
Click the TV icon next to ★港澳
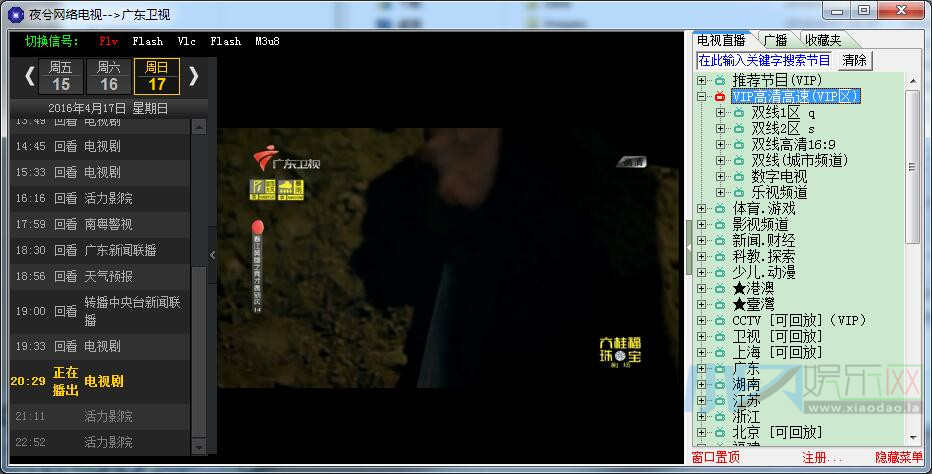pyautogui.click(x=720, y=288)
